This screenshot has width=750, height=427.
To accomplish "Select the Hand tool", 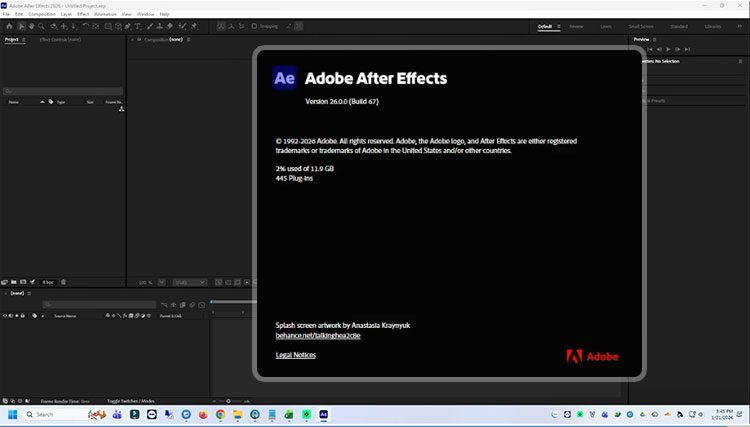I will tap(30, 26).
